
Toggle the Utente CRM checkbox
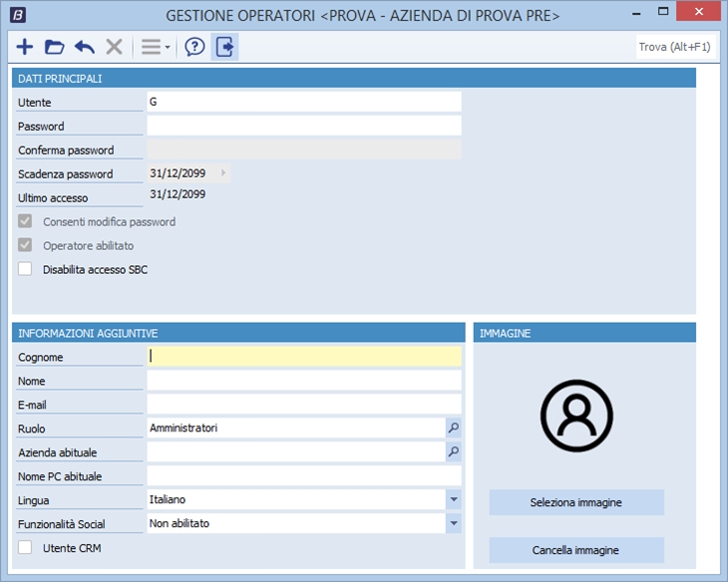pos(26,547)
